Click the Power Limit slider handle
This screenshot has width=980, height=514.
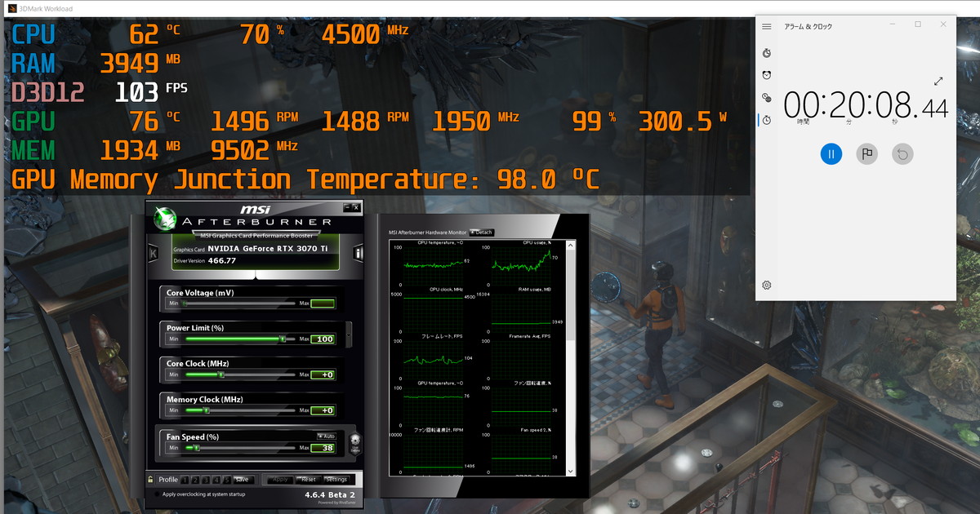(283, 339)
